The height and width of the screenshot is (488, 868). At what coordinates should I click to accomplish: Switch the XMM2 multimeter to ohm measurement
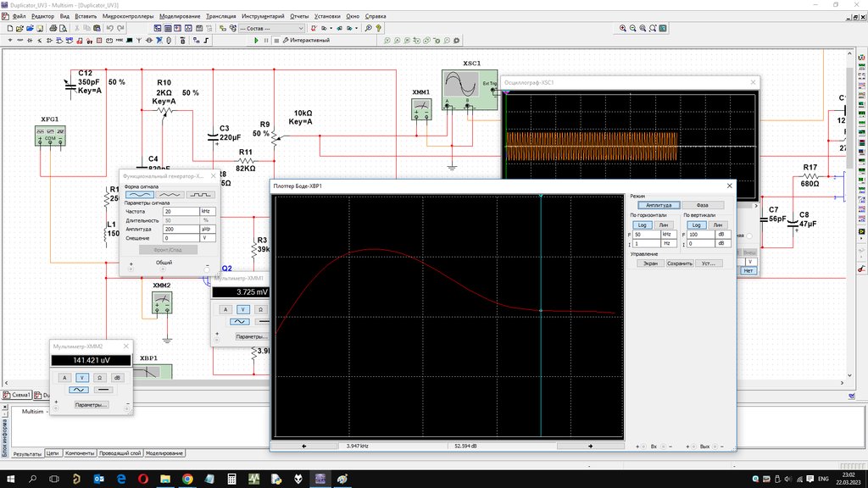click(x=100, y=378)
